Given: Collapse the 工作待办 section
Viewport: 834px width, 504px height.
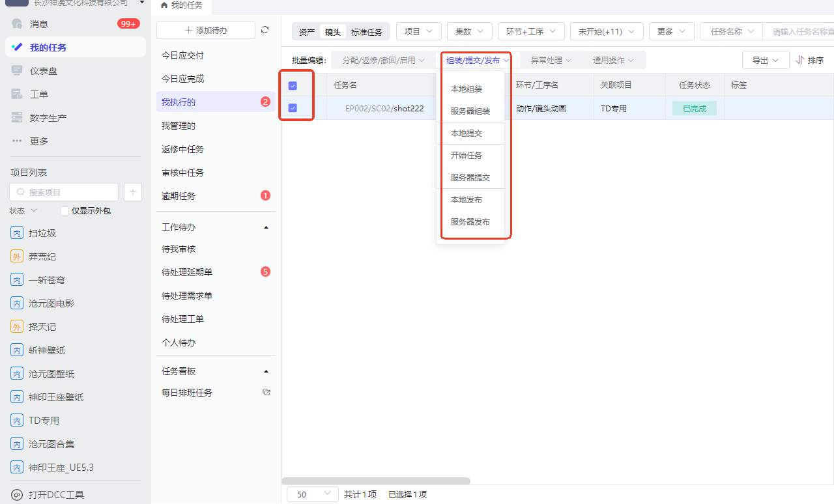Looking at the screenshot, I should point(266,228).
